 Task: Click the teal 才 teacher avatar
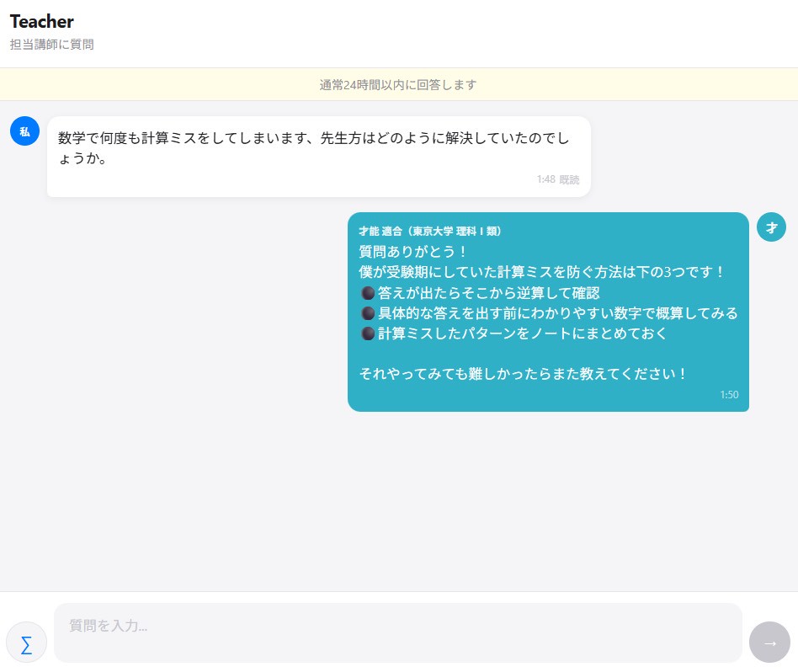point(771,227)
